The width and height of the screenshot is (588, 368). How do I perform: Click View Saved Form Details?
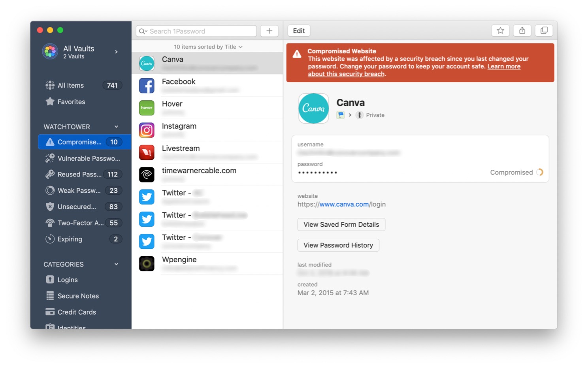click(341, 224)
